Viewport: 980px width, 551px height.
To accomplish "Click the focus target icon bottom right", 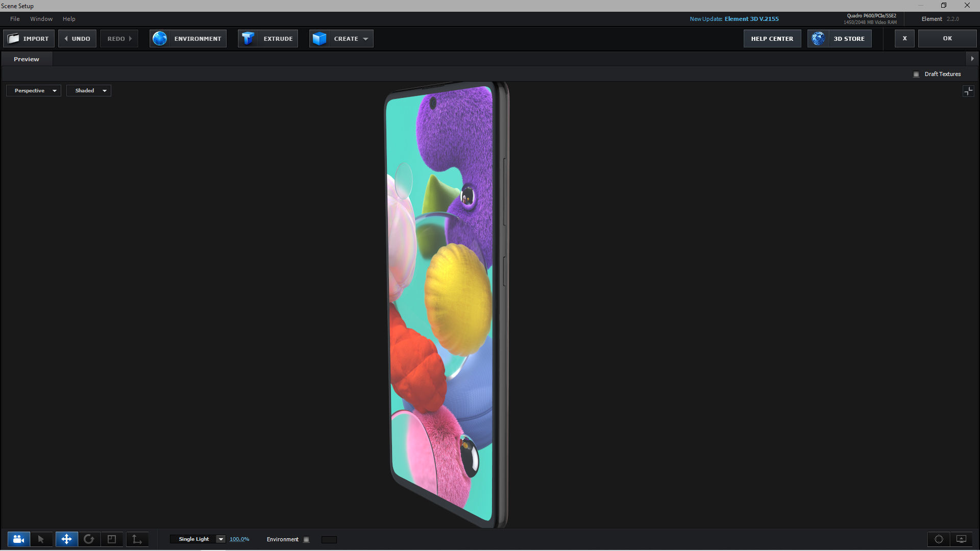I will point(939,539).
